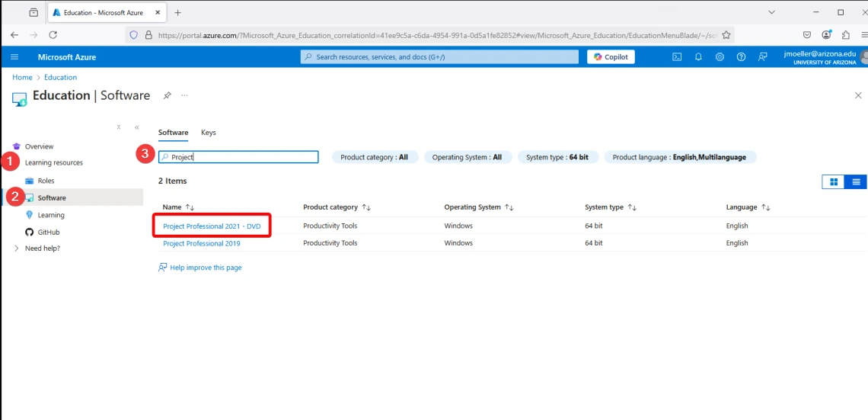Open the Feedback icon in top bar
Viewport: 868px width, 420px height.
click(763, 57)
